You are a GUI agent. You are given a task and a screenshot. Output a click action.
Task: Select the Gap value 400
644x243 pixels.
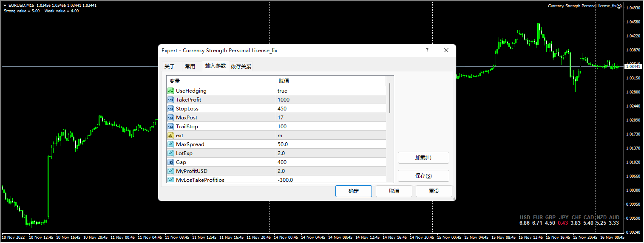282,162
